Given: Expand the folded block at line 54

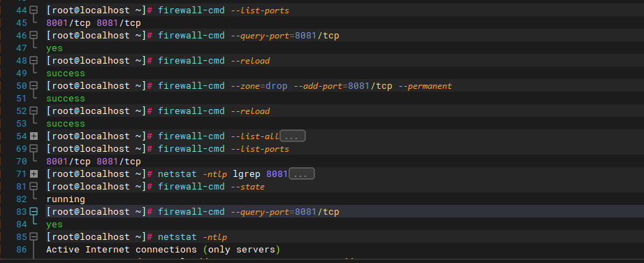Looking at the screenshot, I should (x=34, y=136).
